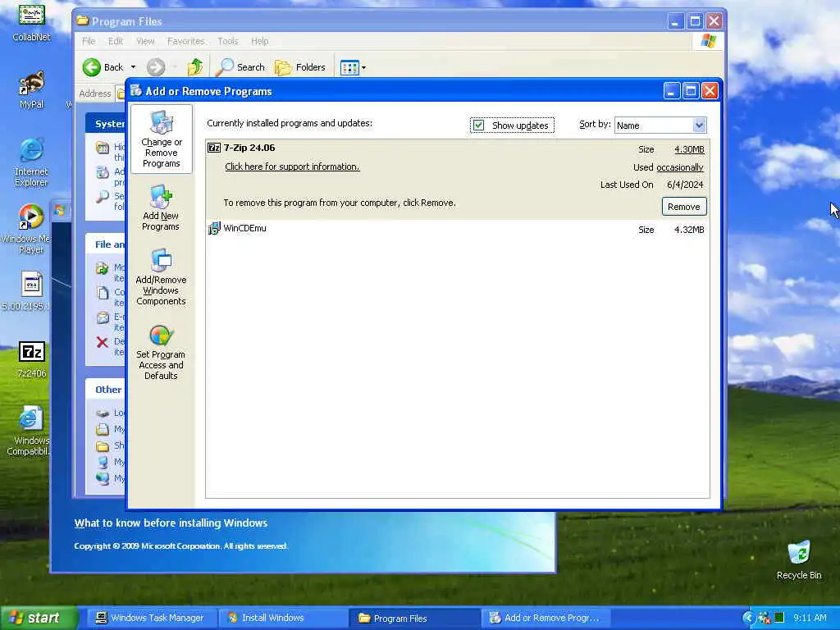840x630 pixels.
Task: Open the 5.00.2195 file desktop icon
Action: [30, 291]
